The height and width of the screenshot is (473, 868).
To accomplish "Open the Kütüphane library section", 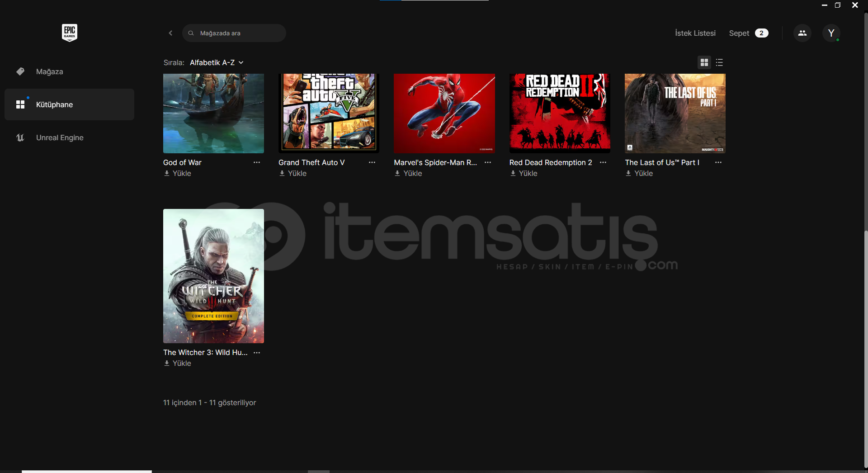I will point(70,104).
